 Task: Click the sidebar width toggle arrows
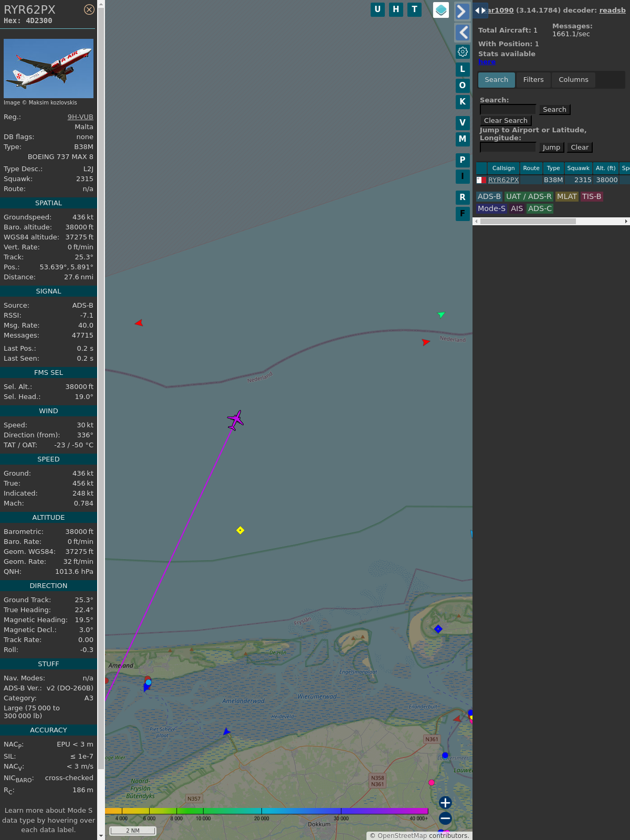(480, 10)
